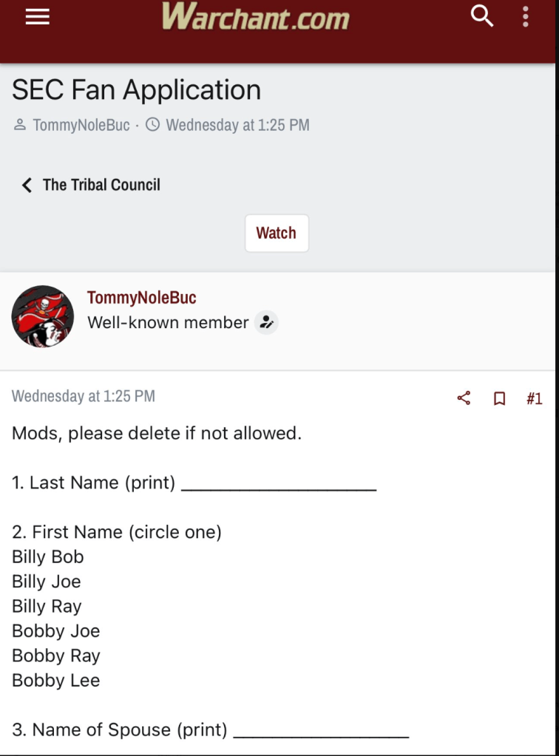This screenshot has height=756, width=559.
Task: Click the clock icon in thread header
Action: pyautogui.click(x=153, y=125)
